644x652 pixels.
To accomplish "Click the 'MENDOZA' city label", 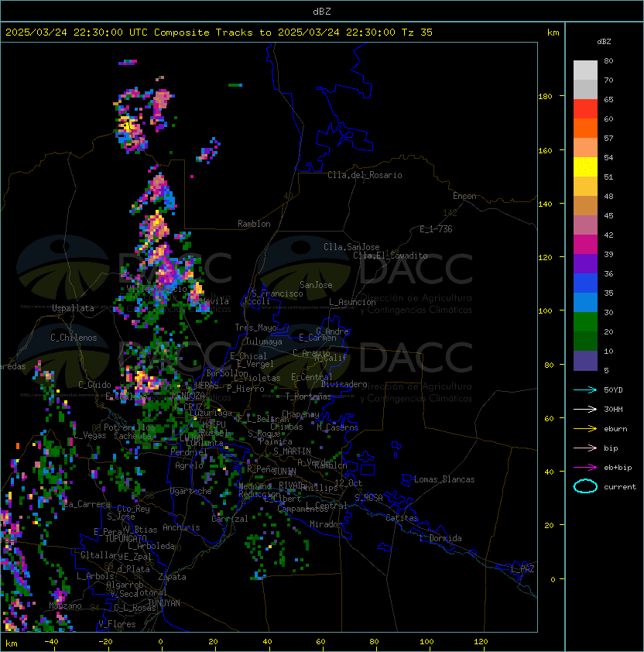I will (x=188, y=395).
